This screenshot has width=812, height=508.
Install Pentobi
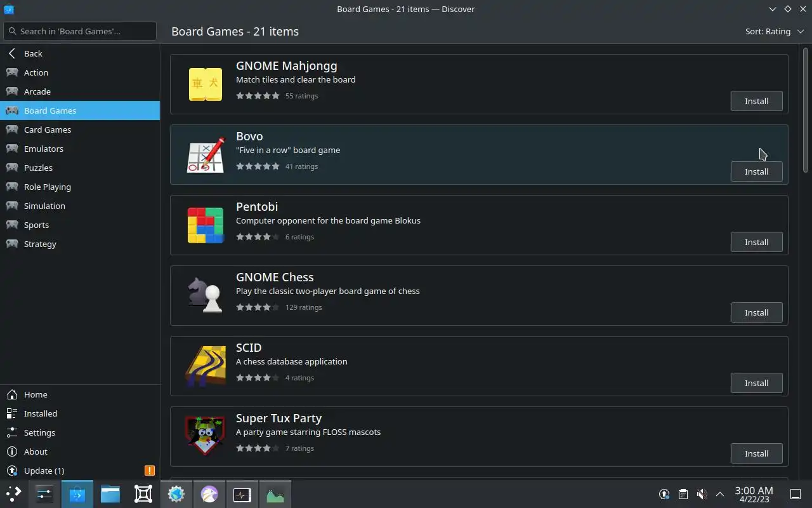tap(756, 242)
